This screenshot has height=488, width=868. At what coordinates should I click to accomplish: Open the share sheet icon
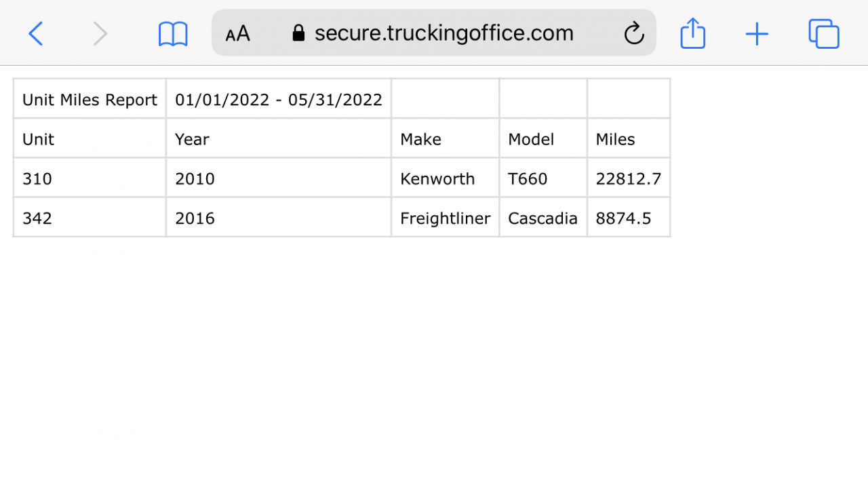[692, 33]
